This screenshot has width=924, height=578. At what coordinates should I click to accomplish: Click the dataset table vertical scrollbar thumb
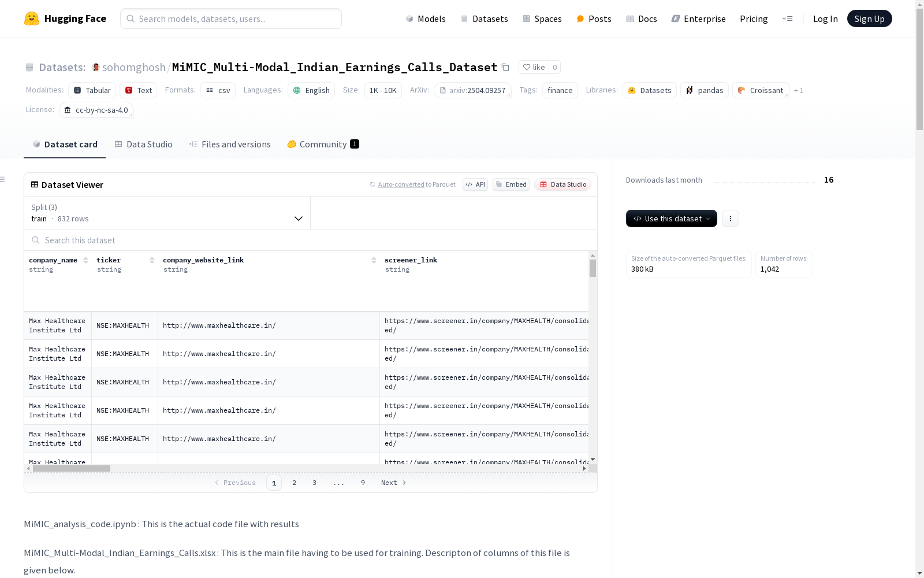(x=593, y=268)
